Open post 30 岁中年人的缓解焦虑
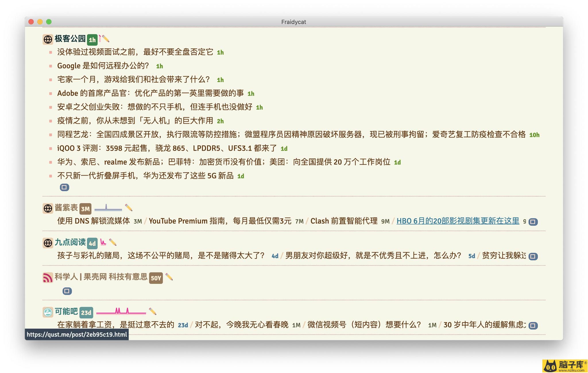The height and width of the screenshot is (373, 588). click(485, 325)
